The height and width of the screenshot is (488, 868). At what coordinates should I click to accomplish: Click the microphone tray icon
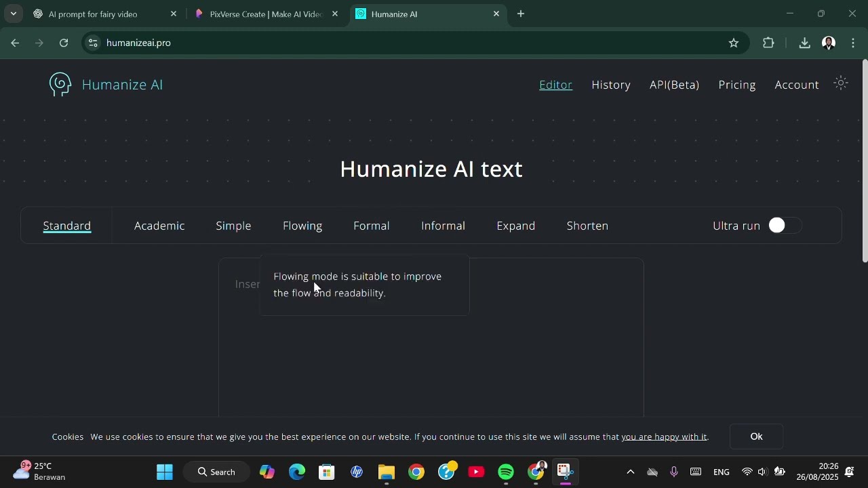pyautogui.click(x=674, y=472)
